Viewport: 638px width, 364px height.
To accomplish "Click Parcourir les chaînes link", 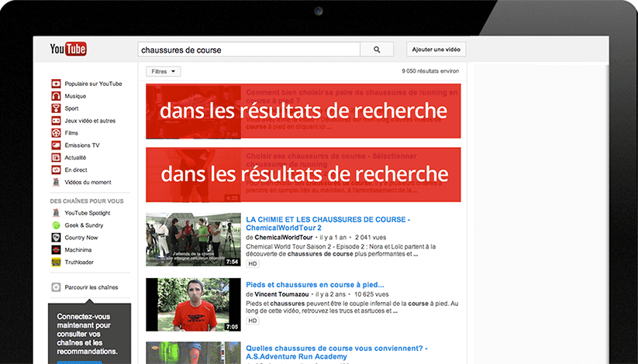I will [91, 287].
